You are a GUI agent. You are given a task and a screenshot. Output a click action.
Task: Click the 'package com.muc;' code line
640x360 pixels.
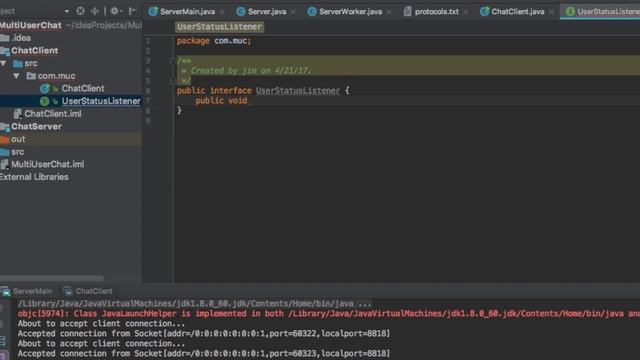point(214,41)
